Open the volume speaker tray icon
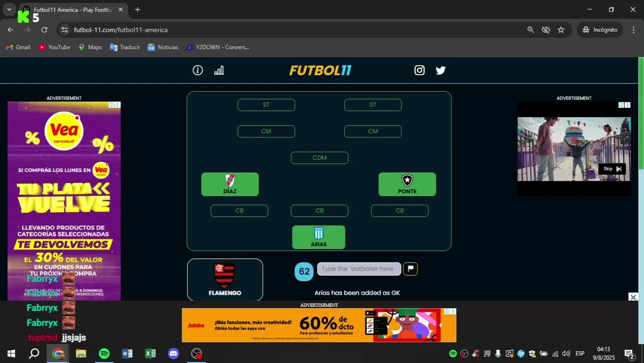 566,354
